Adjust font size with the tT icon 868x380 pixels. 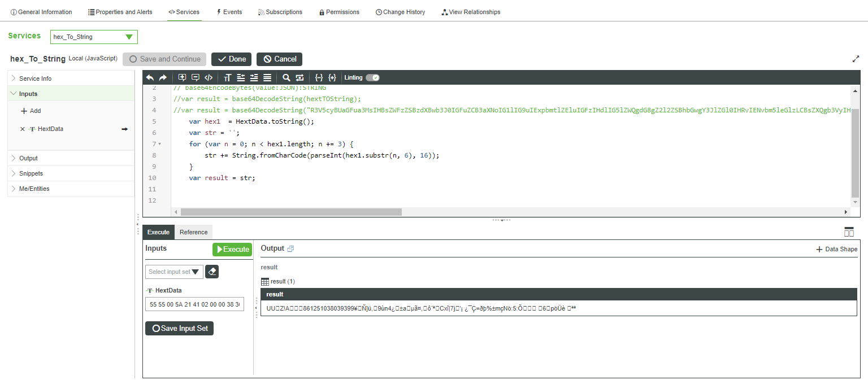point(227,77)
